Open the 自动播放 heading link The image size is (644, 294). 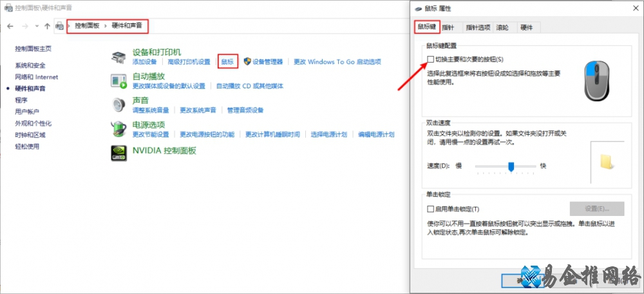pyautogui.click(x=149, y=76)
